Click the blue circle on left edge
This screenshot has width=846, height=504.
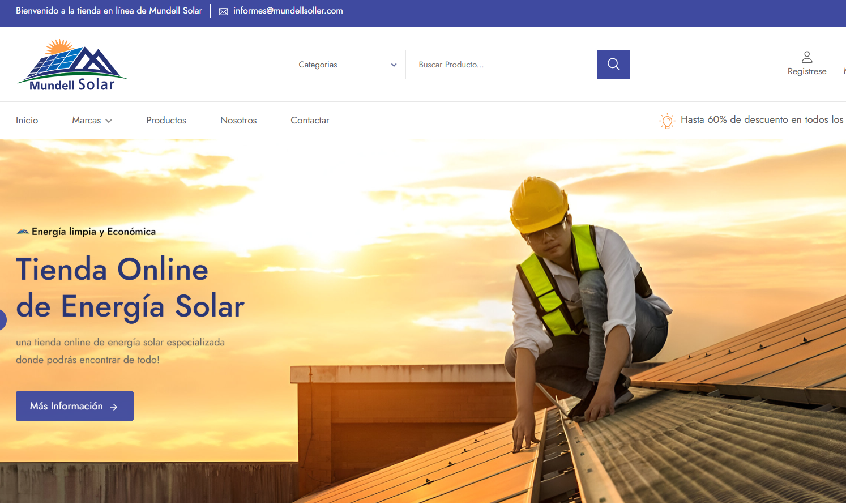pyautogui.click(x=2, y=320)
